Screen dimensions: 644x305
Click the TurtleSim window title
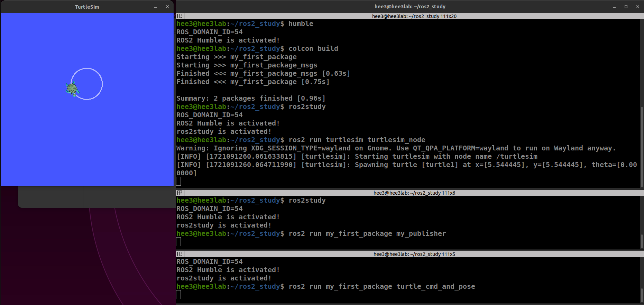[87, 7]
